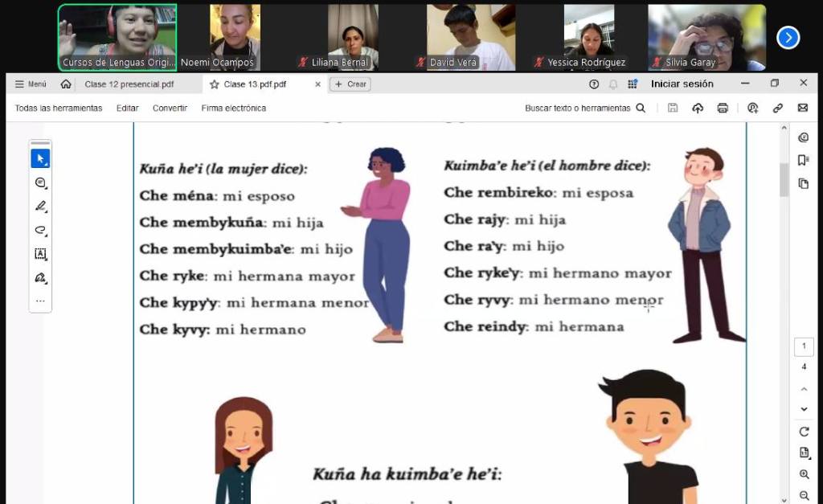This screenshot has height=504, width=823.
Task: Select the arrow selection tool
Action: coord(40,159)
